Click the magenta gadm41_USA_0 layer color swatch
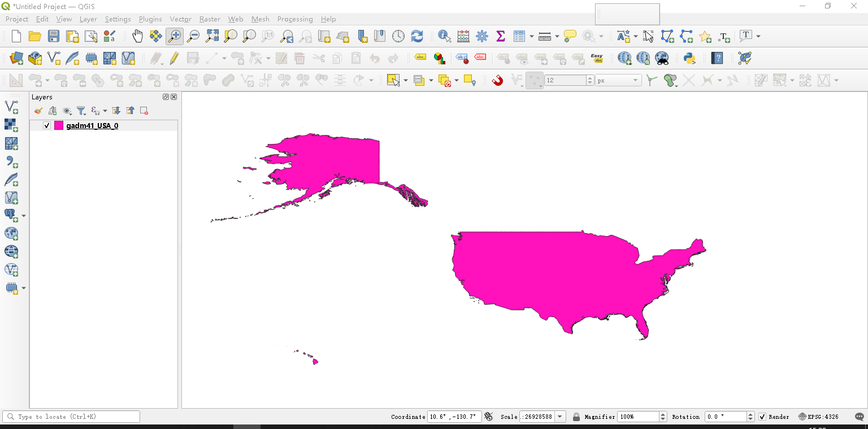 point(59,125)
